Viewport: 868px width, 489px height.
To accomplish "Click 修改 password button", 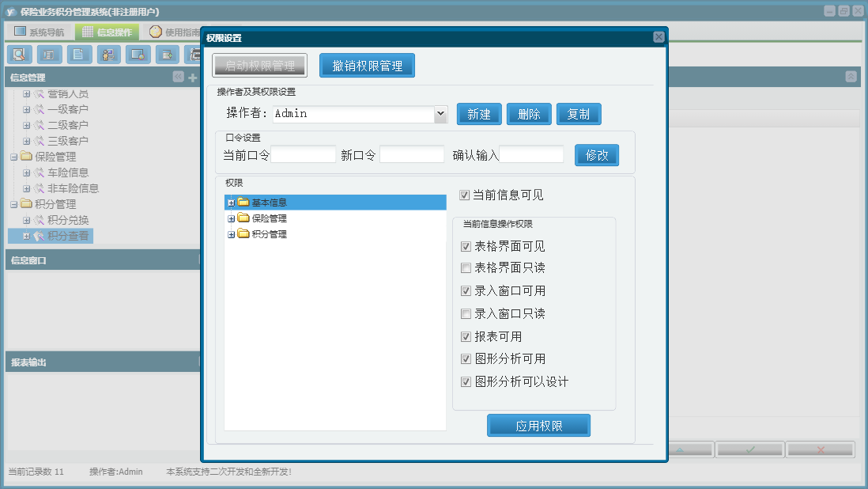I will [597, 155].
